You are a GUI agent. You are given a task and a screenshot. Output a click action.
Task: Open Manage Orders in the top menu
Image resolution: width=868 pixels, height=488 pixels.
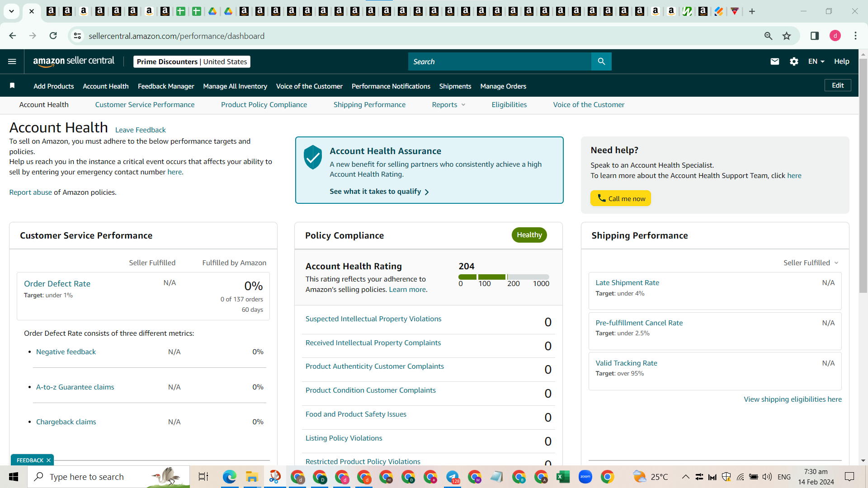[x=503, y=86]
